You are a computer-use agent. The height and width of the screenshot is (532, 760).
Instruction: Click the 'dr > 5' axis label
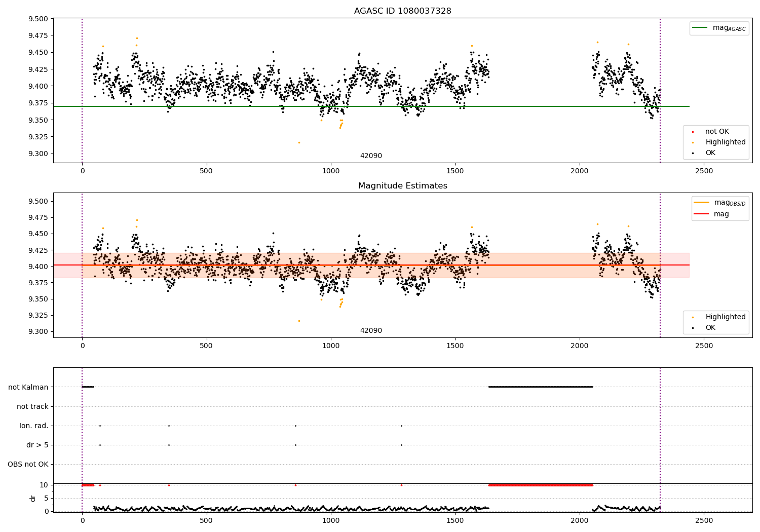pyautogui.click(x=37, y=445)
